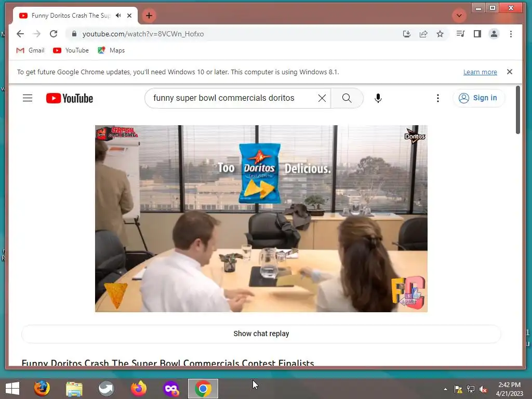Click the muted volume tray icon

483,389
